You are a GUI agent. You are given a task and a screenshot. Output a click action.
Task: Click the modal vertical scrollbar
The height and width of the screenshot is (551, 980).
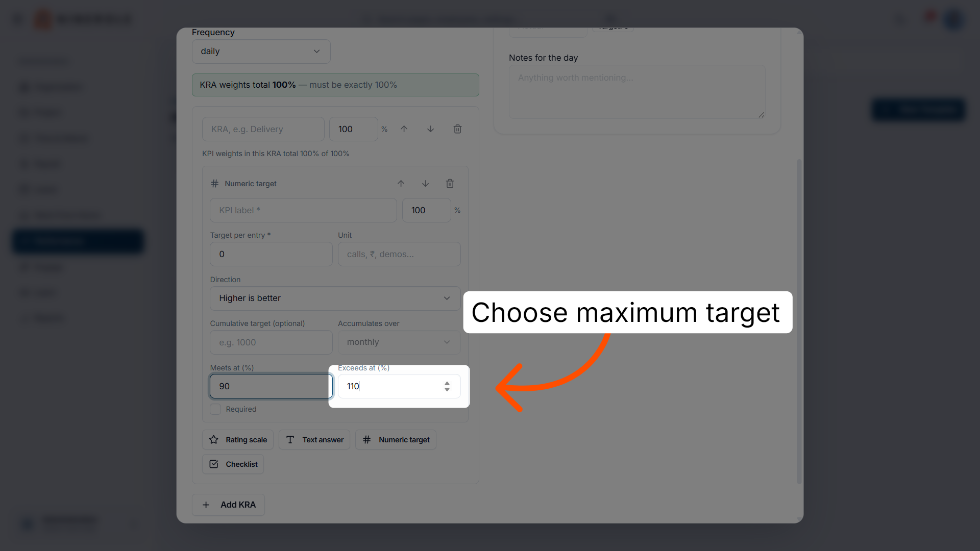click(x=799, y=321)
